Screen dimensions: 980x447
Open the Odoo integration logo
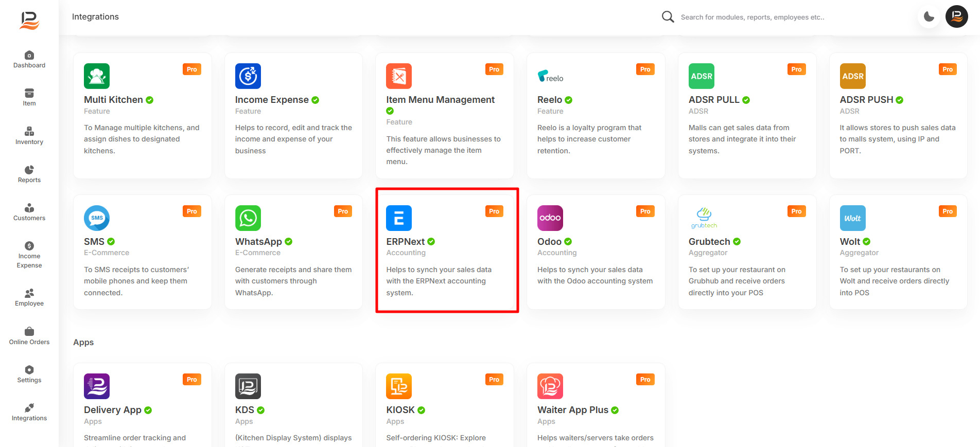pyautogui.click(x=550, y=218)
